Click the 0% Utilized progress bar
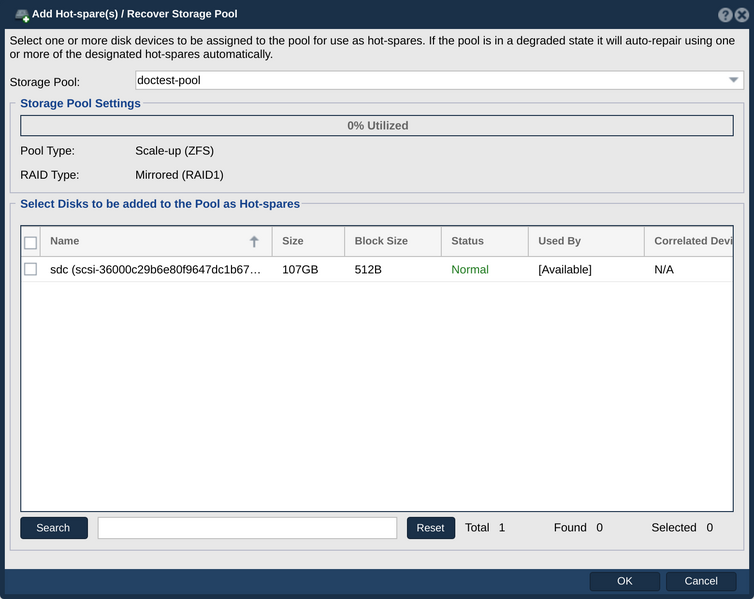The width and height of the screenshot is (754, 599). (x=377, y=125)
